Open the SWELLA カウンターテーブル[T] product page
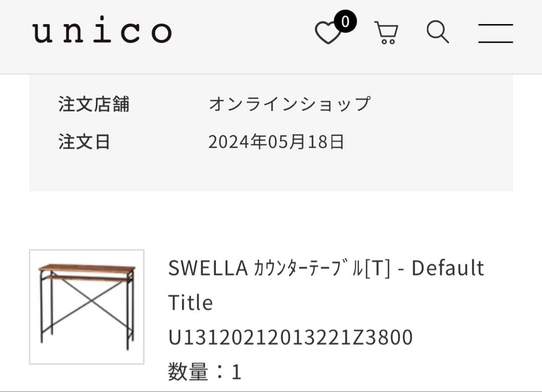542x392 pixels. coord(326,268)
